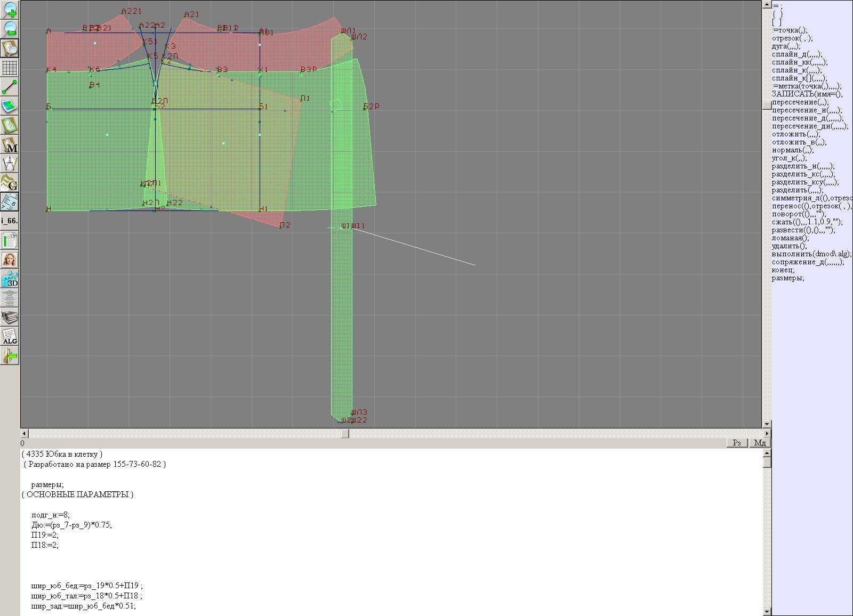The width and height of the screenshot is (853, 616).
Task: Click the i_66. label button
Action: [10, 221]
